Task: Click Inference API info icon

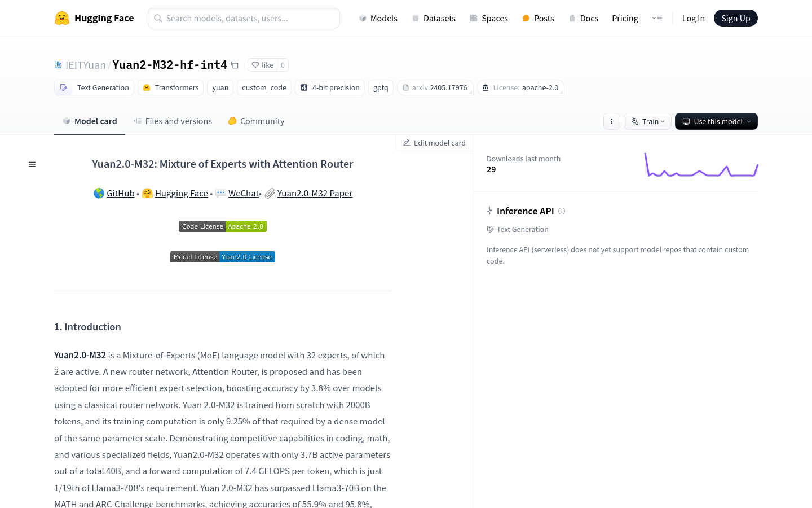Action: click(x=562, y=211)
